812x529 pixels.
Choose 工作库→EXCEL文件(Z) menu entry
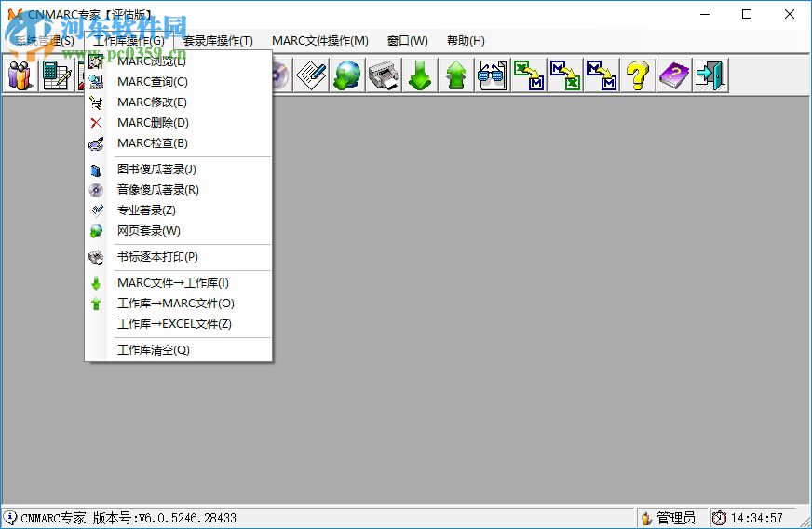click(179, 324)
